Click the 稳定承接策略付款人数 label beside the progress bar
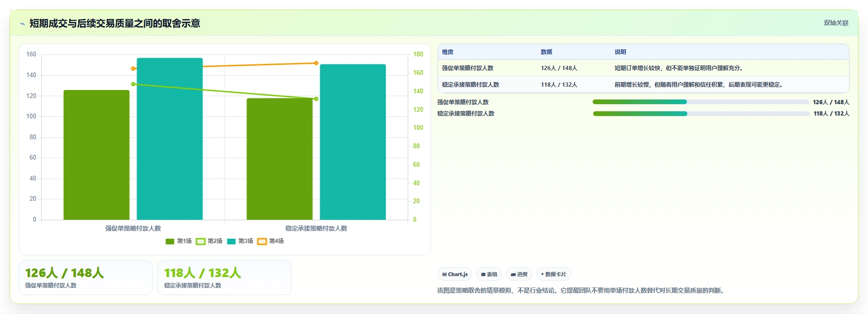This screenshot has width=868, height=314. click(x=466, y=114)
